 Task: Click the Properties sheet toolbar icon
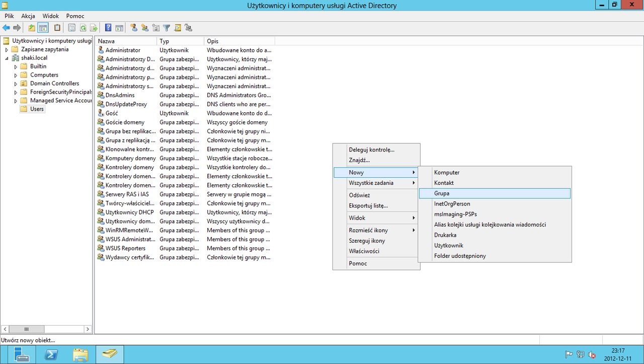coord(72,28)
